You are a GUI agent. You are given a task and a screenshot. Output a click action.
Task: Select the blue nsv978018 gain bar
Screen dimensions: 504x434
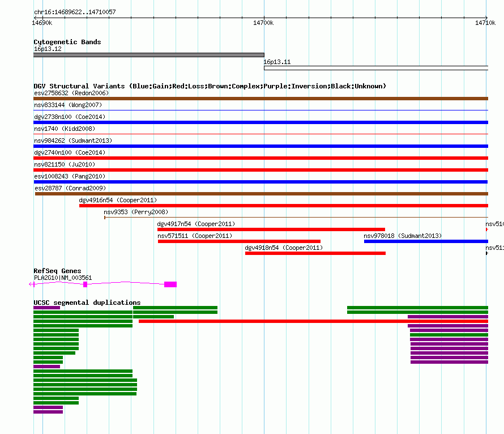426,241
